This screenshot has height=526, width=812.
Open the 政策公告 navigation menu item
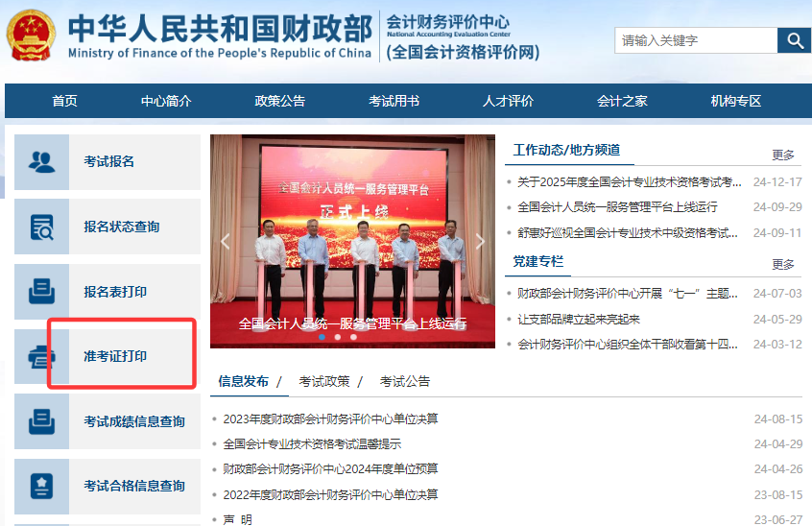pyautogui.click(x=279, y=101)
